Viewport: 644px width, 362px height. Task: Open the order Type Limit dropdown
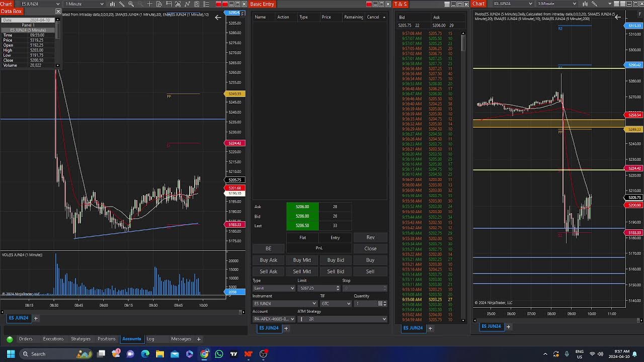point(274,288)
